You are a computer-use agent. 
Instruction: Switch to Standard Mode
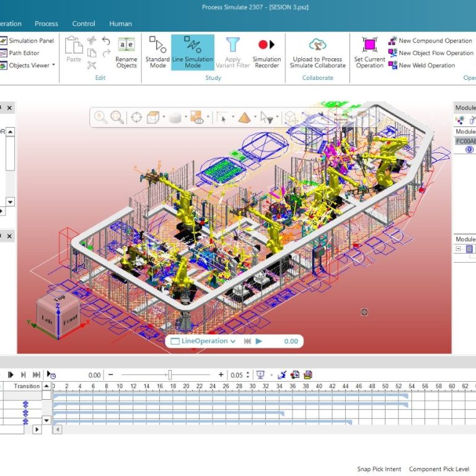tap(157, 52)
